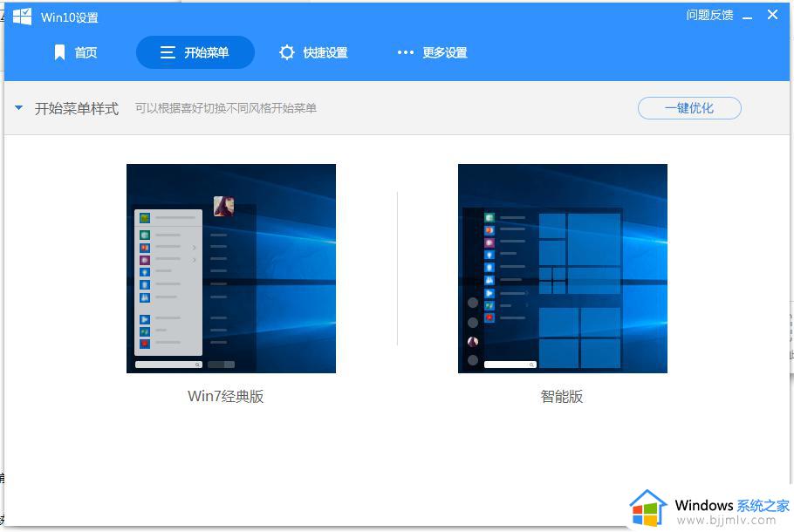The image size is (794, 532).
Task: Switch to the 开始菜单 tab
Action: coord(195,52)
